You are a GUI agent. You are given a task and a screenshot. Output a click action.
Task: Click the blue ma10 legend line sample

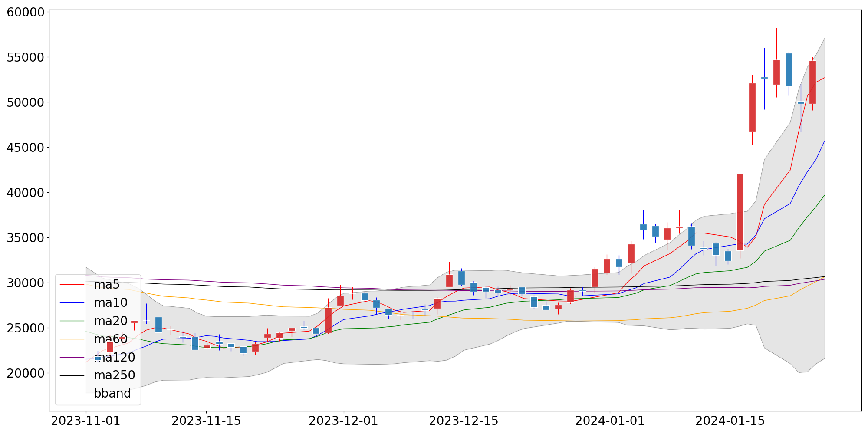(x=72, y=303)
